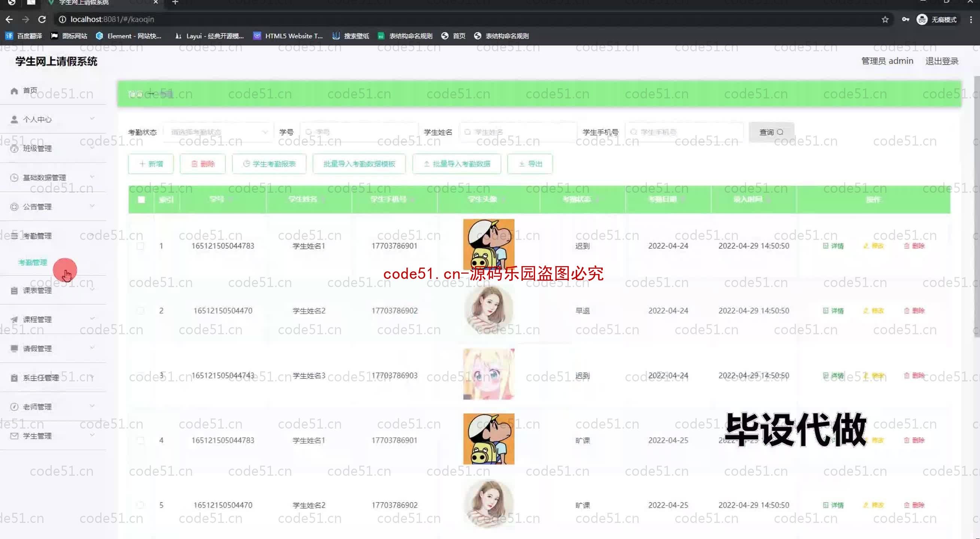
Task: Open the 考勤状态 dropdown filter
Action: point(218,132)
